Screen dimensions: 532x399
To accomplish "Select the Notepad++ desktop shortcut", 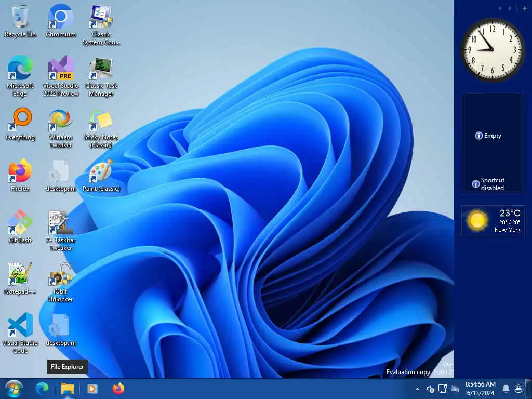I will click(20, 278).
